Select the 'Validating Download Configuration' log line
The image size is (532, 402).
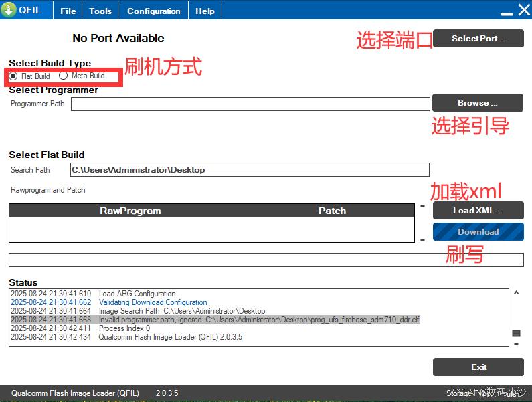[x=109, y=302]
